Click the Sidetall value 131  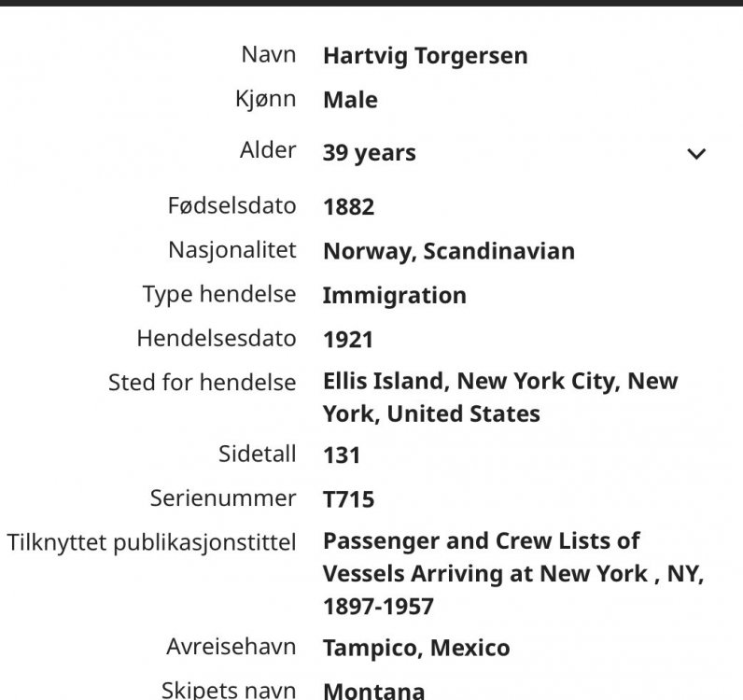(341, 456)
